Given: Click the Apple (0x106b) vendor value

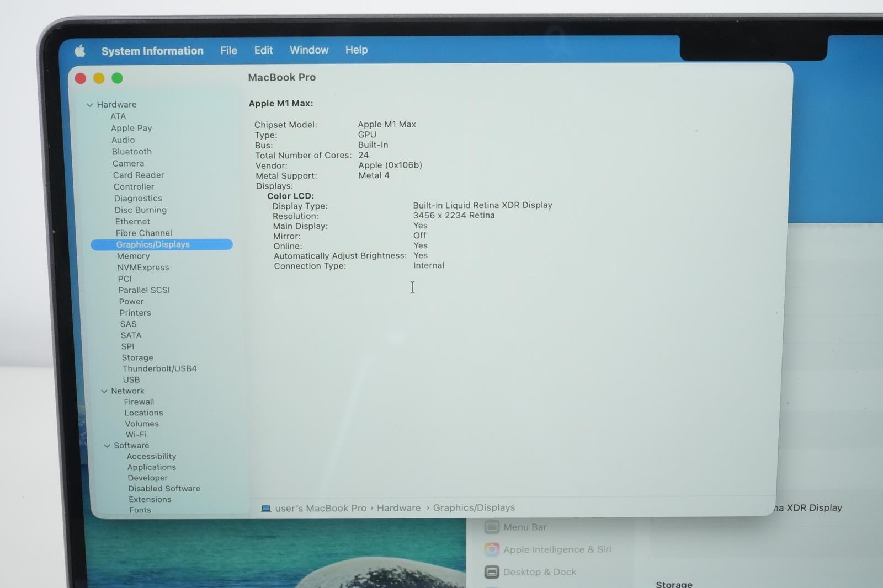Looking at the screenshot, I should point(390,165).
